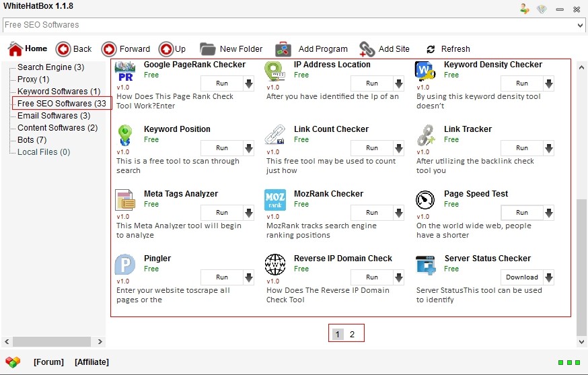Run the Link Count Checker tool

[371, 148]
